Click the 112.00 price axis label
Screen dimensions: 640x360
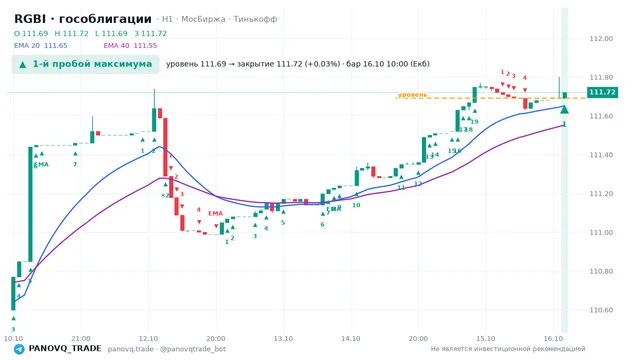point(601,39)
